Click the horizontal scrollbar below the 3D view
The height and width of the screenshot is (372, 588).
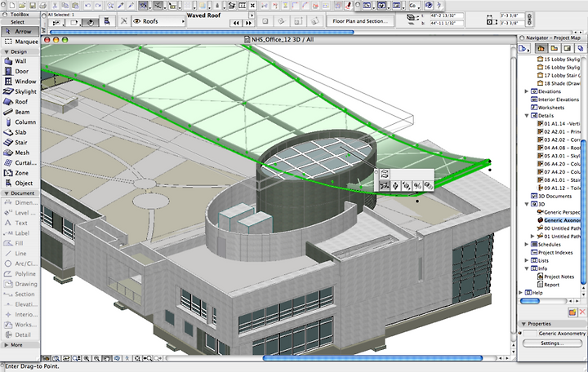pos(372,358)
